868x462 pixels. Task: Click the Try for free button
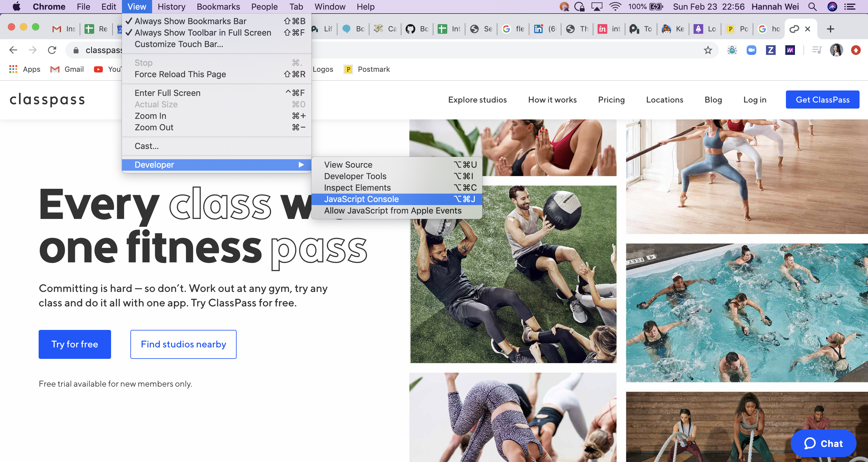pyautogui.click(x=75, y=344)
